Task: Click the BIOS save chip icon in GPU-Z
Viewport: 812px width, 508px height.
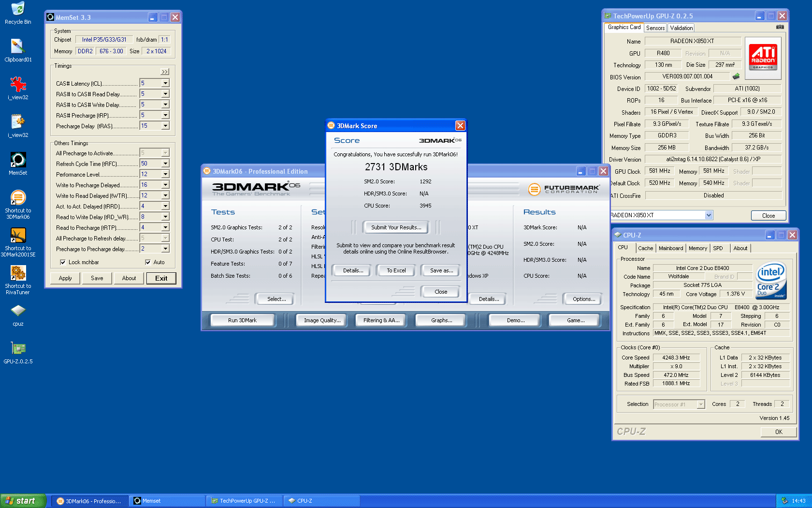Action: click(736, 76)
